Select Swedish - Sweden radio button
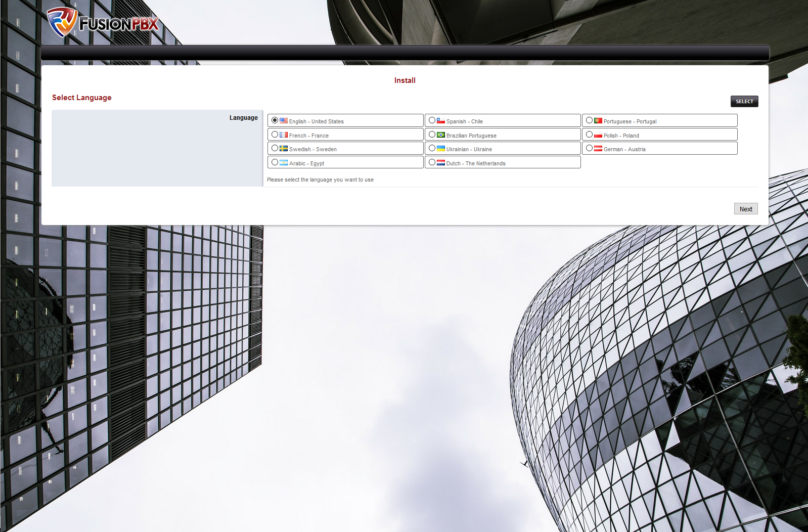808x532 pixels. click(x=275, y=148)
